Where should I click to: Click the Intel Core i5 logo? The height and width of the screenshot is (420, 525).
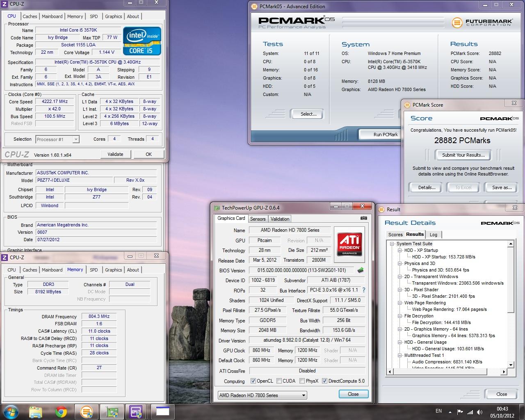142,41
